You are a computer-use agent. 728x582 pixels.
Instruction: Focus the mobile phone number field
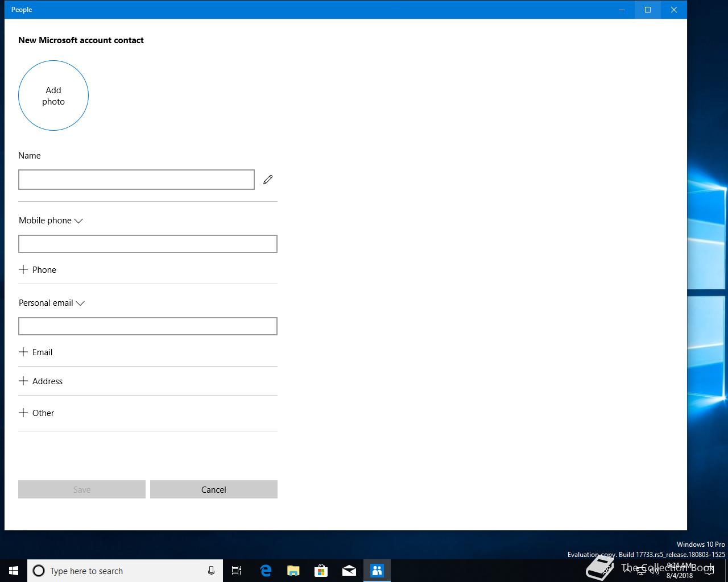click(x=148, y=244)
